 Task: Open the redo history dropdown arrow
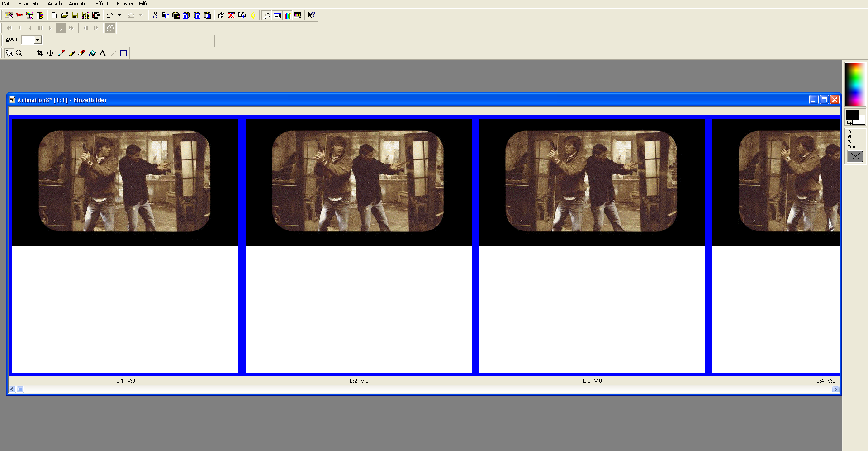pos(141,15)
